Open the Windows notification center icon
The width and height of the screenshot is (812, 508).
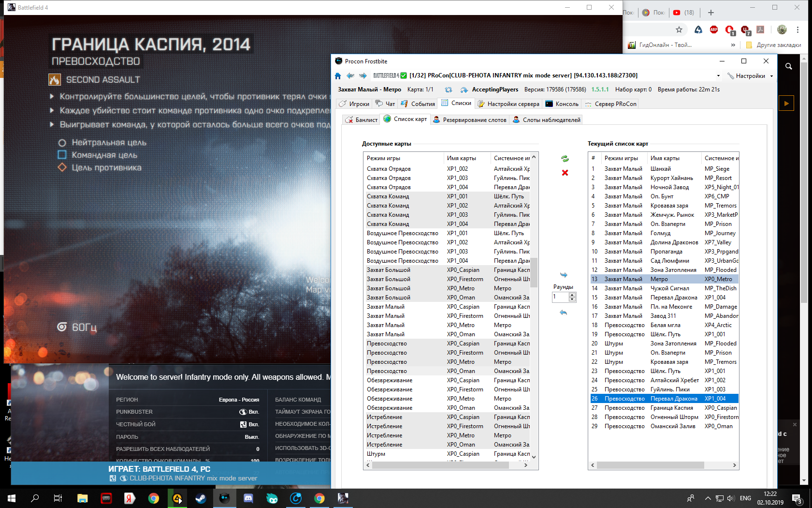[x=797, y=498]
